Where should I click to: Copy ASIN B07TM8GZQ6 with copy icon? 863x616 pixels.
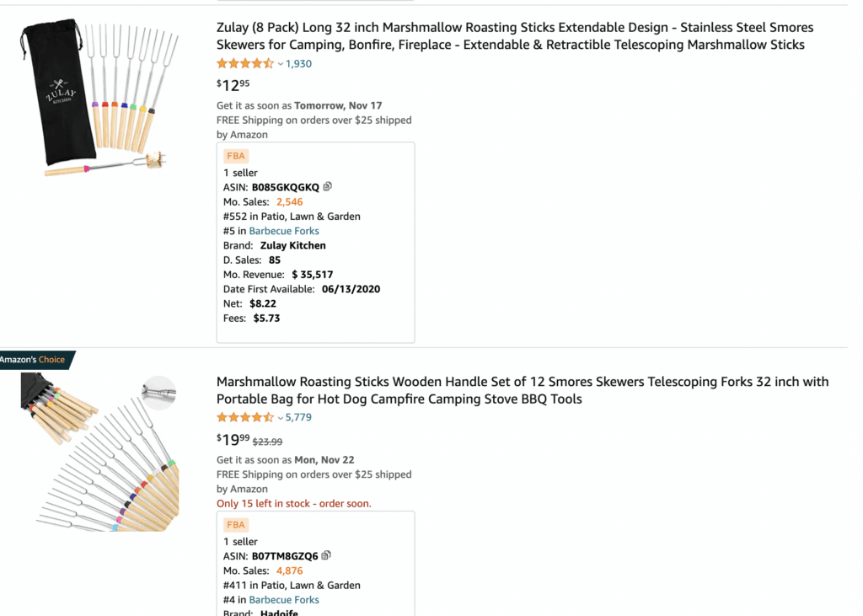[x=326, y=555]
